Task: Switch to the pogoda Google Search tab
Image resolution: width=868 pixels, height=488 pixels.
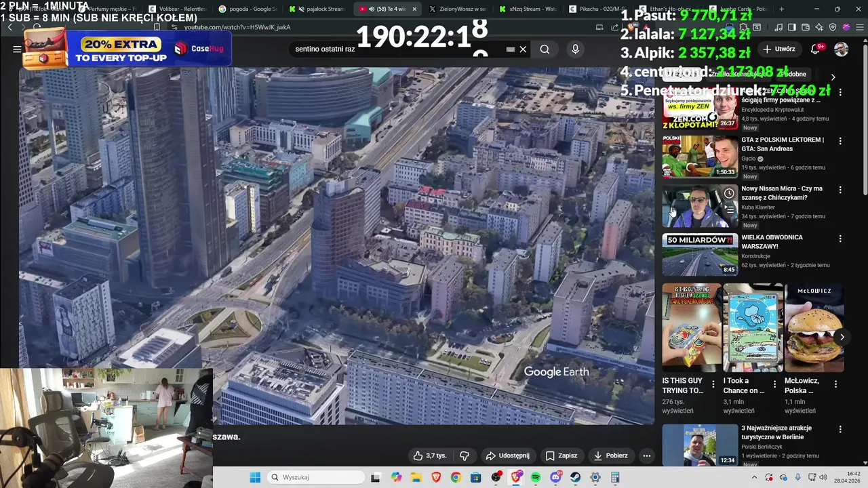Action: point(248,9)
